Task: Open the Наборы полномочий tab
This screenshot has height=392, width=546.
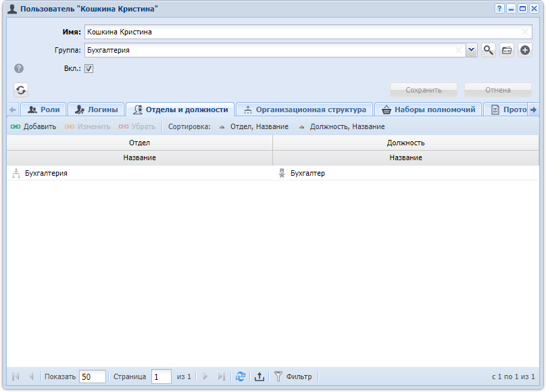Action: (x=428, y=109)
